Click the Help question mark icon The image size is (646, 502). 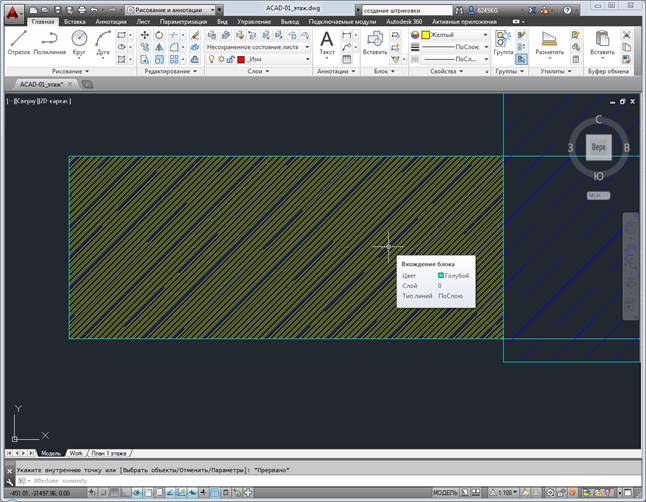click(567, 10)
